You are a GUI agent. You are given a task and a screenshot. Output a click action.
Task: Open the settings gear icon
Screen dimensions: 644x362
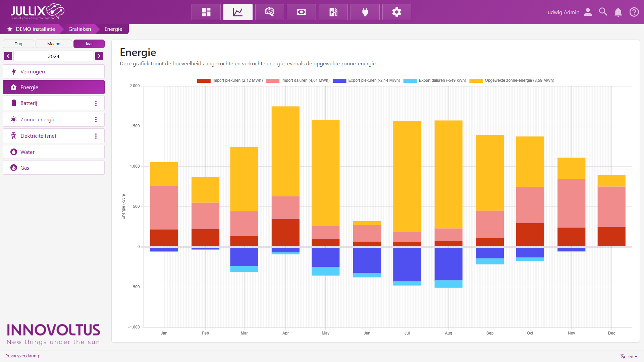(396, 12)
